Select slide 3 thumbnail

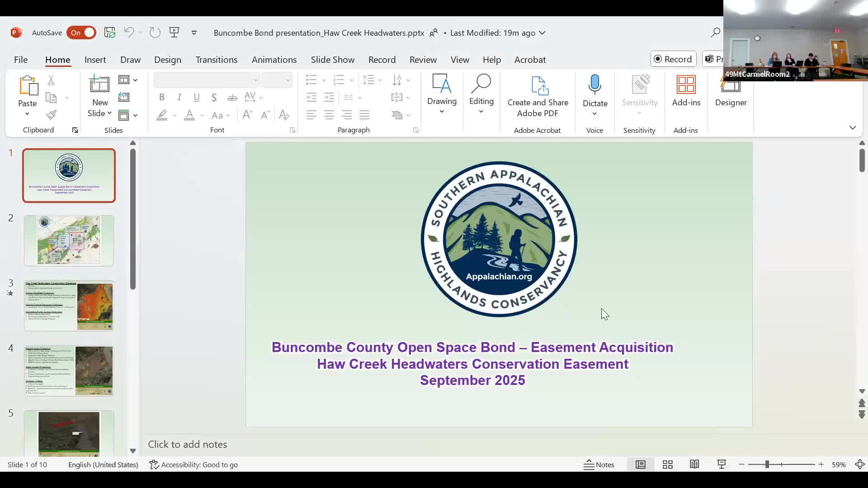[69, 306]
